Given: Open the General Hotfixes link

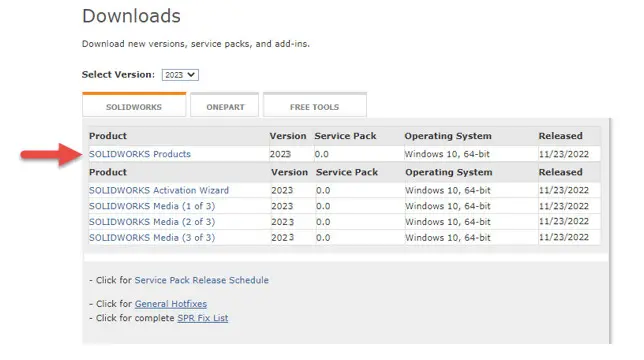Looking at the screenshot, I should point(171,304).
